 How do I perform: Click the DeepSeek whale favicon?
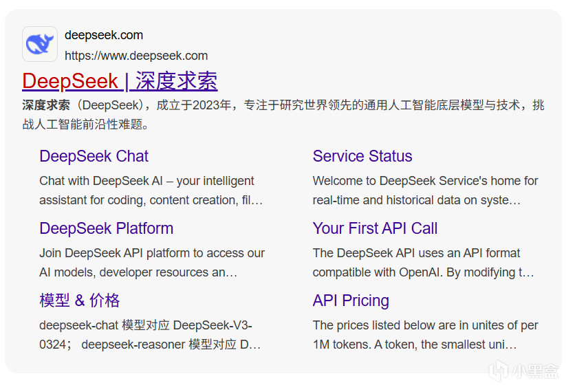point(40,44)
